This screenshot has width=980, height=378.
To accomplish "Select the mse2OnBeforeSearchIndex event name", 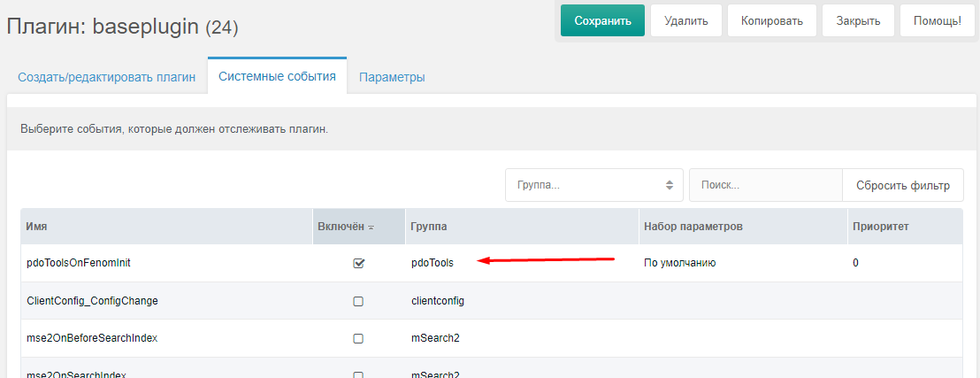I will pyautogui.click(x=92, y=338).
